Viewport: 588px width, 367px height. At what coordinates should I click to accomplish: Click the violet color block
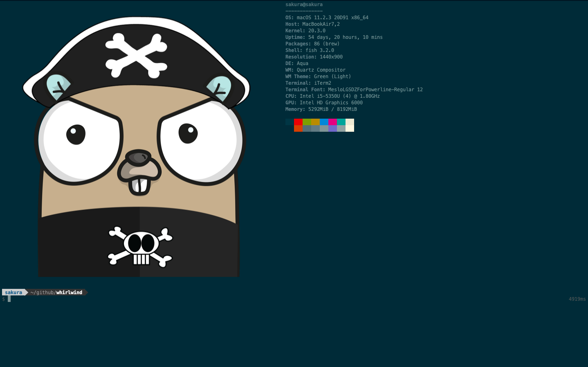[332, 128]
